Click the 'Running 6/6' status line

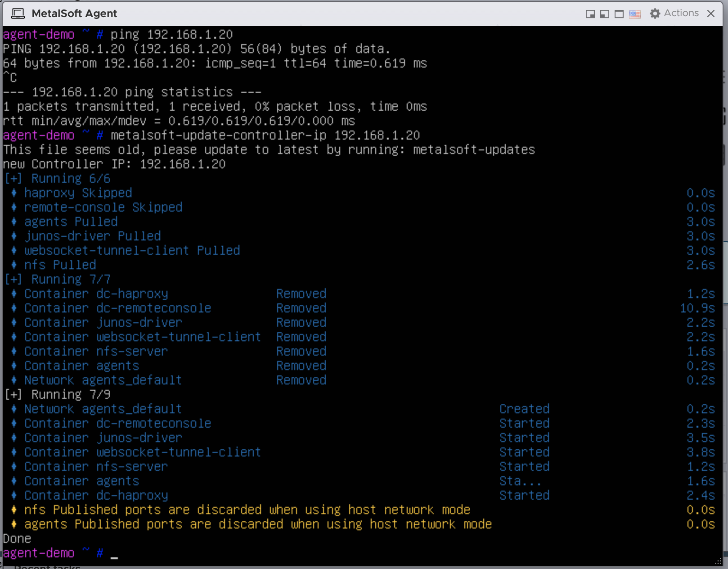tap(70, 179)
